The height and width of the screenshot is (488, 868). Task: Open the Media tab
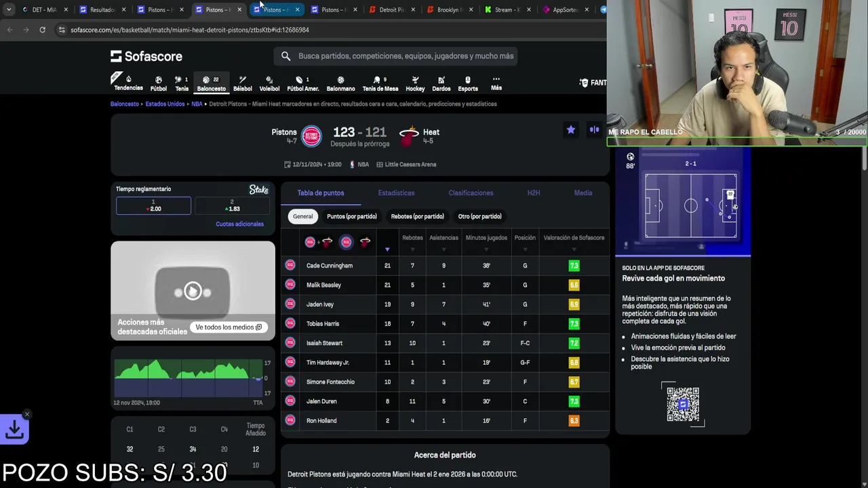(583, 193)
